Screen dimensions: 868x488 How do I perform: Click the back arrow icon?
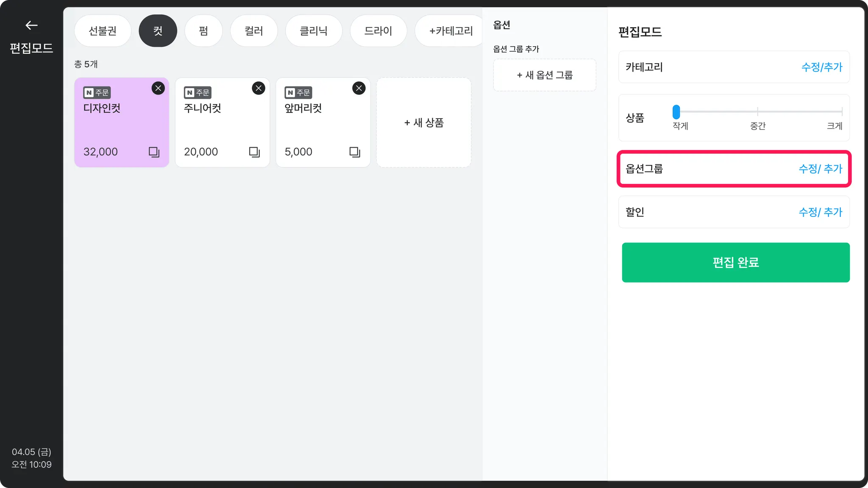coord(31,25)
